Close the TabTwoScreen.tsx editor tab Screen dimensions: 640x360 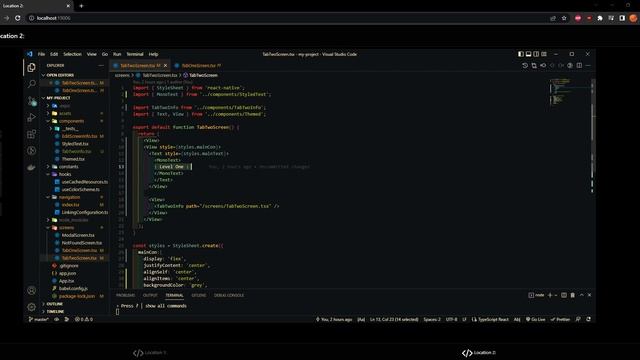coord(165,65)
